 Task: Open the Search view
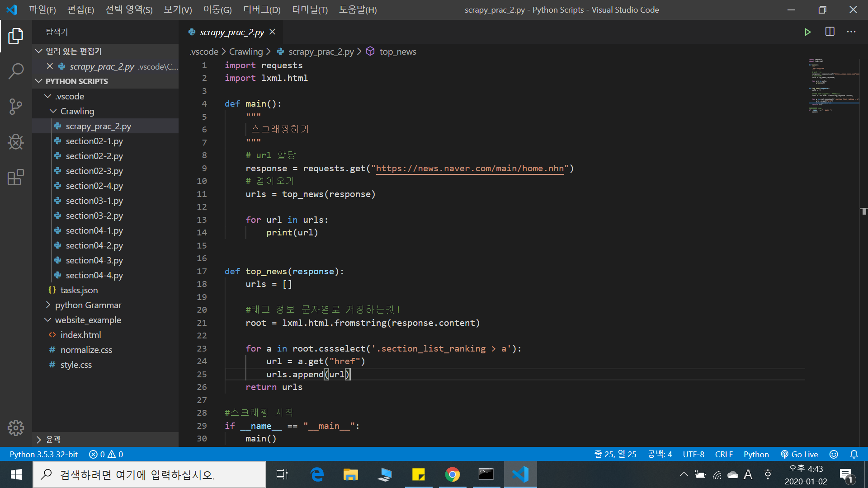coord(16,71)
